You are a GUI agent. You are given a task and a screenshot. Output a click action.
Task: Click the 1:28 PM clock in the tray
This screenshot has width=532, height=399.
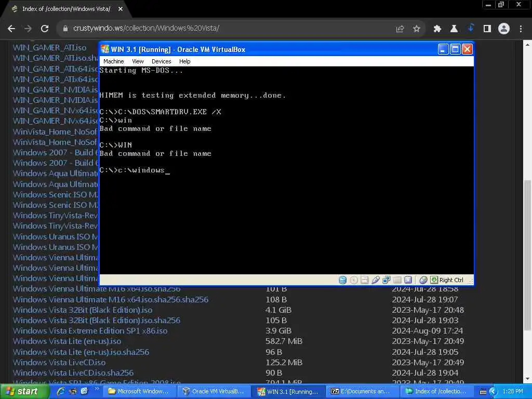point(513,392)
